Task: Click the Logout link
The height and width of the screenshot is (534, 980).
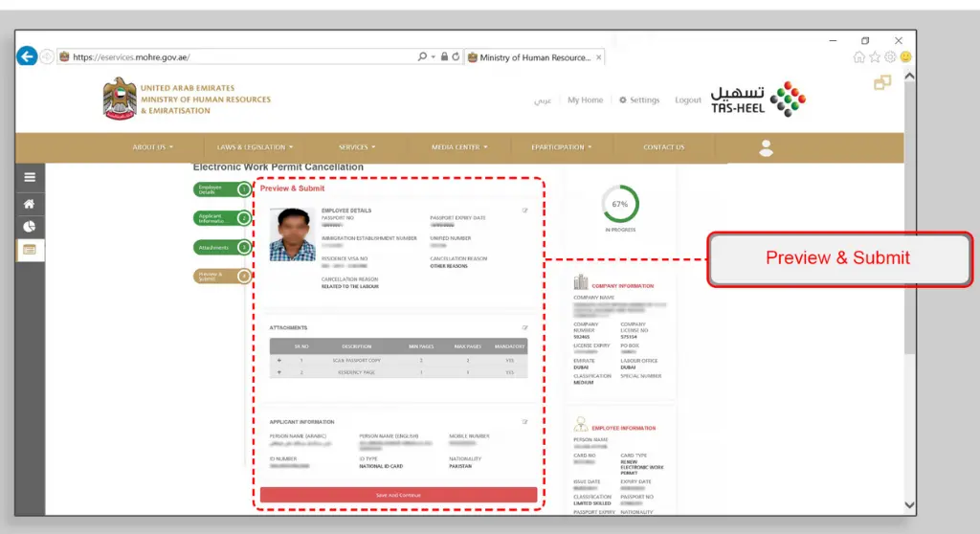Action: 687,100
